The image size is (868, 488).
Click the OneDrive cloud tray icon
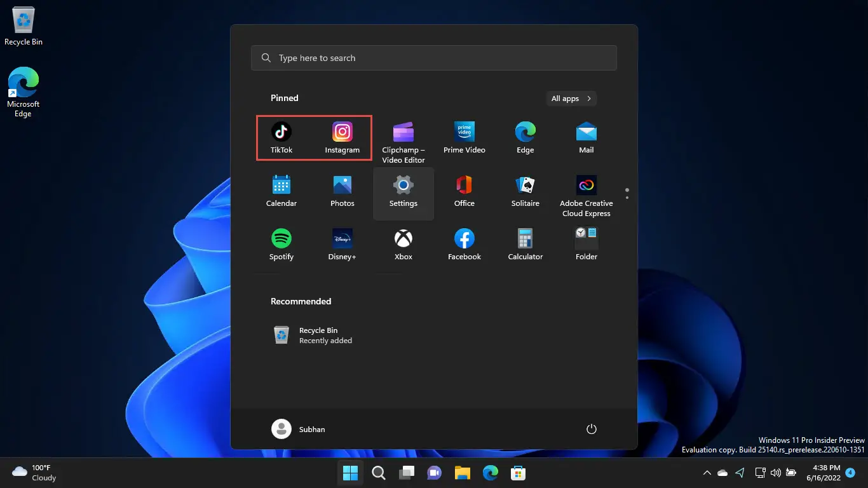click(x=722, y=473)
